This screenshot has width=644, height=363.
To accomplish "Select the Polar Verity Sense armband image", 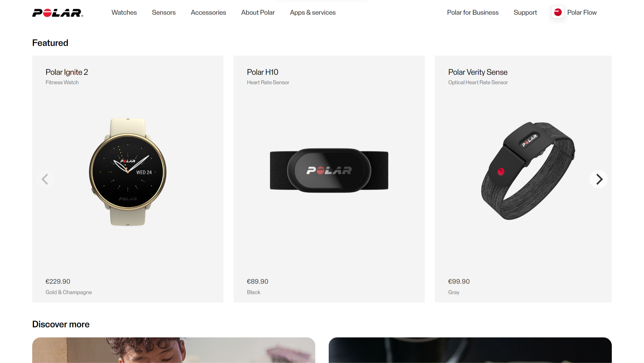I will [x=528, y=171].
